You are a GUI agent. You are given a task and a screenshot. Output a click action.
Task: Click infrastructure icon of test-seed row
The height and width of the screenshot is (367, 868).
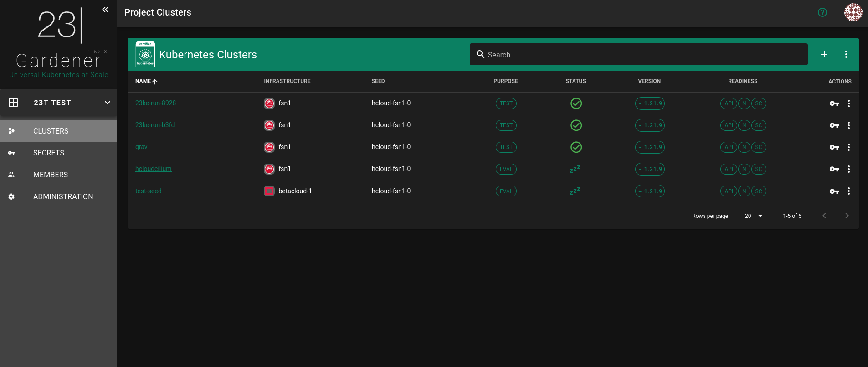tap(269, 191)
